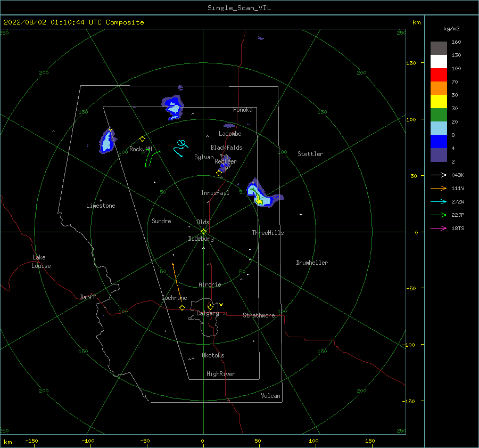Click the orange 111V arrow in legend
The image size is (479, 448).
point(439,189)
